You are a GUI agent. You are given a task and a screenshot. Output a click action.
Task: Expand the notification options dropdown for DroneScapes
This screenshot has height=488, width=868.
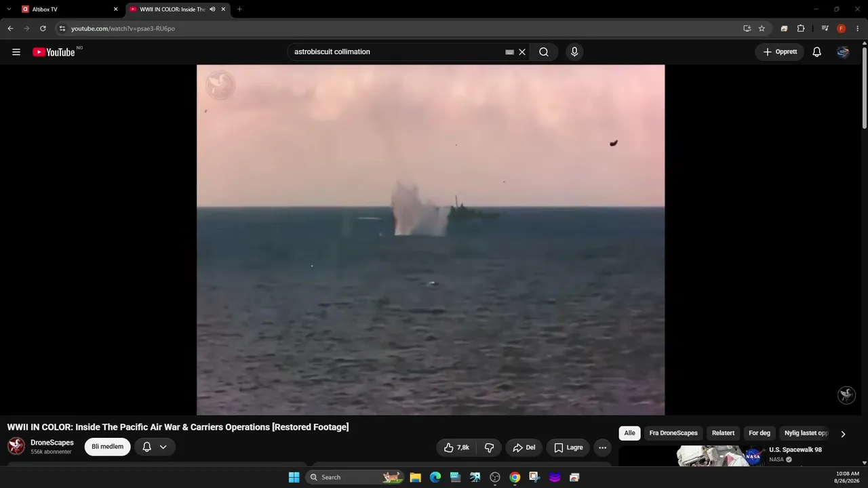(163, 447)
